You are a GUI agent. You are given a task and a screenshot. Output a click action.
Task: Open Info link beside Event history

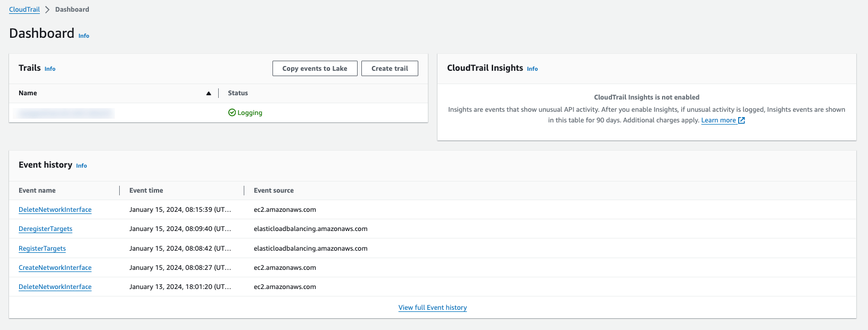[81, 166]
